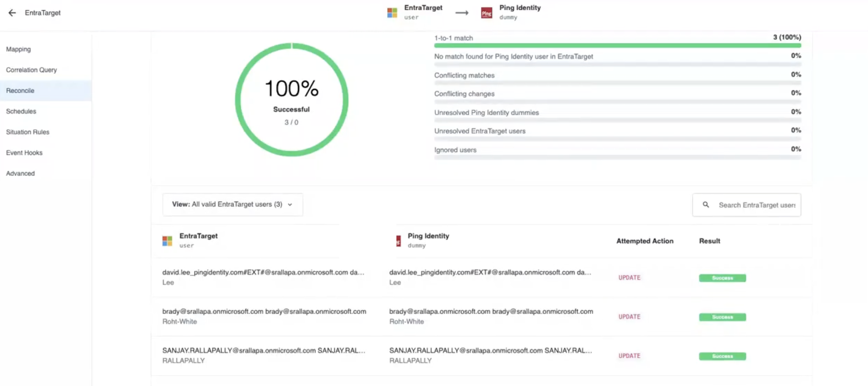Click Microsoft logo in EntraTarget table column
Viewport: 868px width, 386px height.
(167, 241)
